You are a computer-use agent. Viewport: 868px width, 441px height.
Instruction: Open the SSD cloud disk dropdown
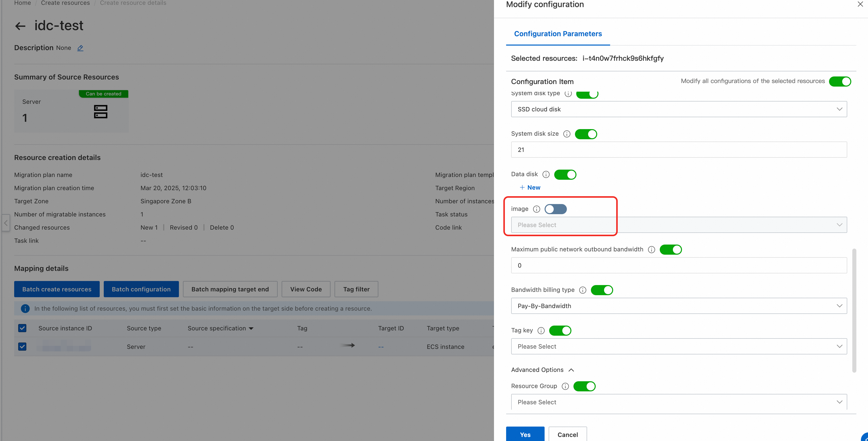[x=679, y=109]
